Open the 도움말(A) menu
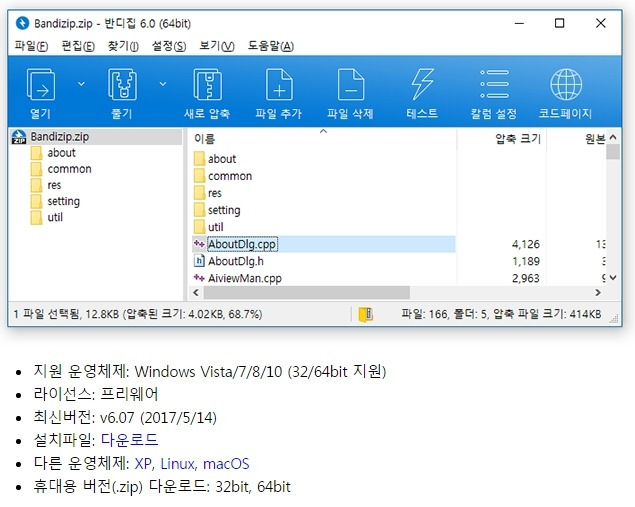The width and height of the screenshot is (635, 507). [x=271, y=46]
